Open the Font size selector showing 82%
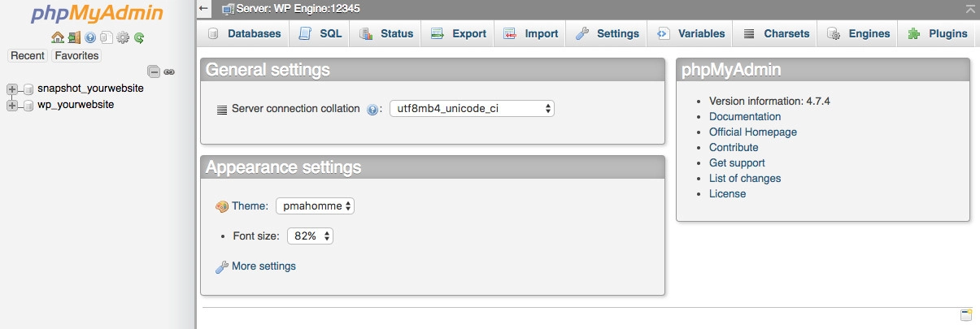The width and height of the screenshot is (980, 329). click(x=310, y=236)
